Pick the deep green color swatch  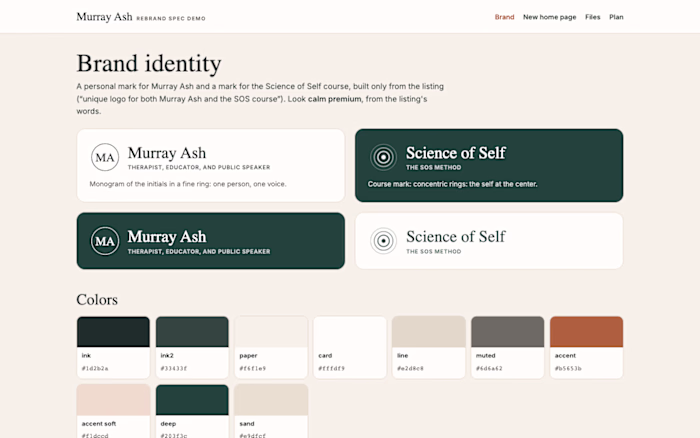point(192,400)
